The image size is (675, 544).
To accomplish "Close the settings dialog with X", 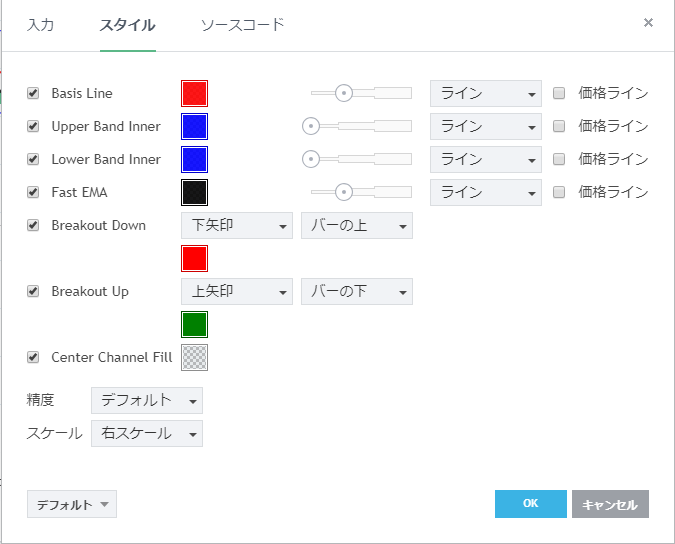I will (648, 23).
